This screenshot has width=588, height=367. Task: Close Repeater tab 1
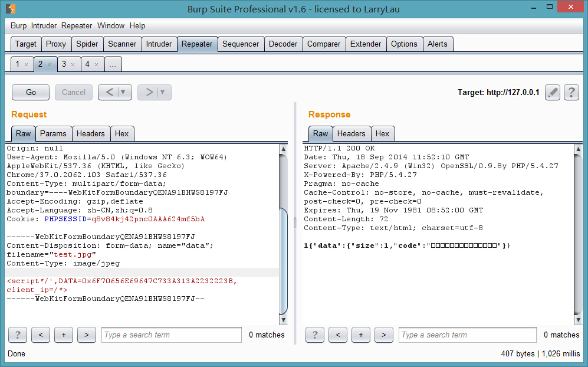tap(27, 64)
